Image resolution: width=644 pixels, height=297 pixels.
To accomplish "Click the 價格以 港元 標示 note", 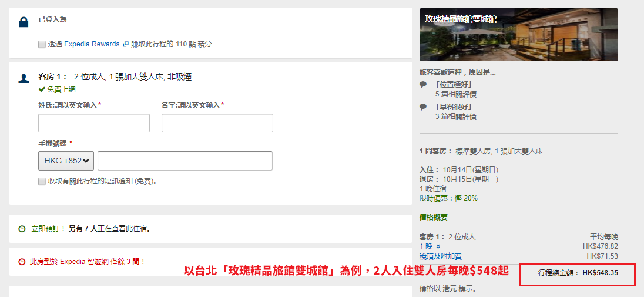I will (x=448, y=288).
